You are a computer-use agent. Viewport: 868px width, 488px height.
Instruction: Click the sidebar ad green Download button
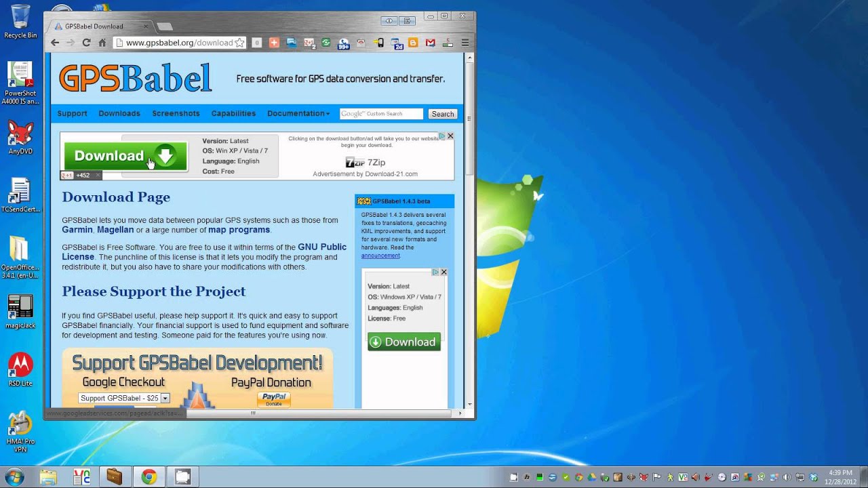click(x=404, y=342)
